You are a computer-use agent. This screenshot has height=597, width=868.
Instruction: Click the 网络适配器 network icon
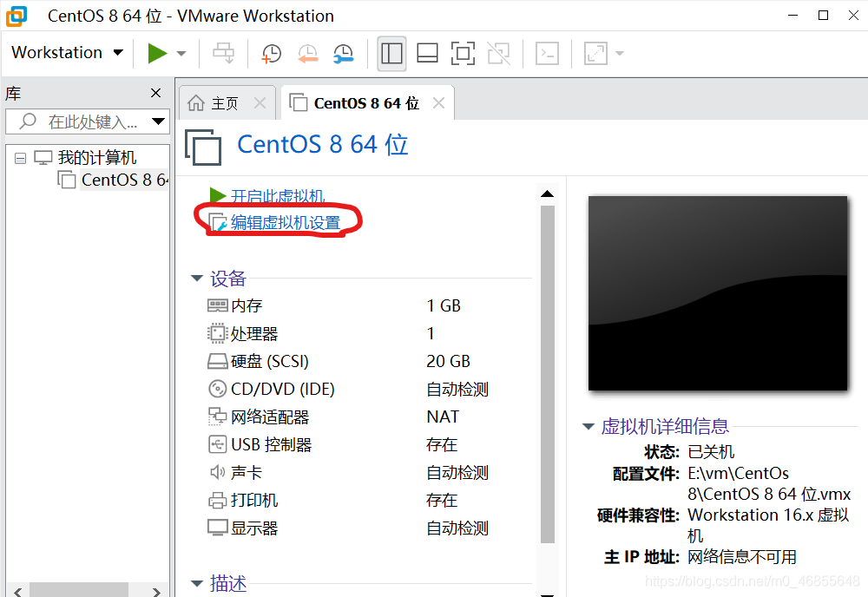(x=218, y=417)
